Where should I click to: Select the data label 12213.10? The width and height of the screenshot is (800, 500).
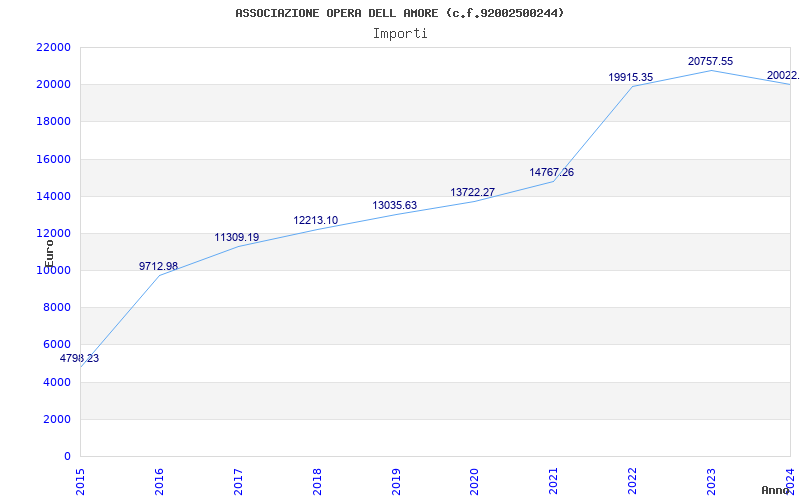click(315, 220)
